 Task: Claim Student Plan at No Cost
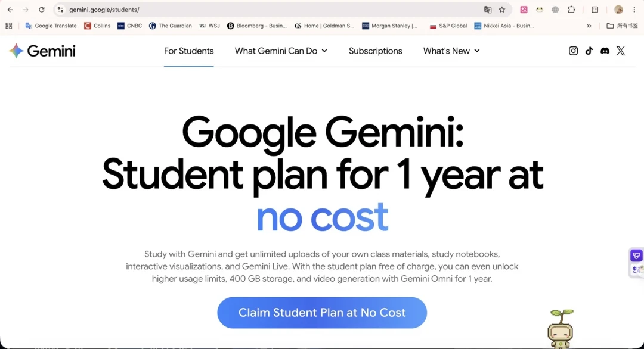[x=322, y=313]
